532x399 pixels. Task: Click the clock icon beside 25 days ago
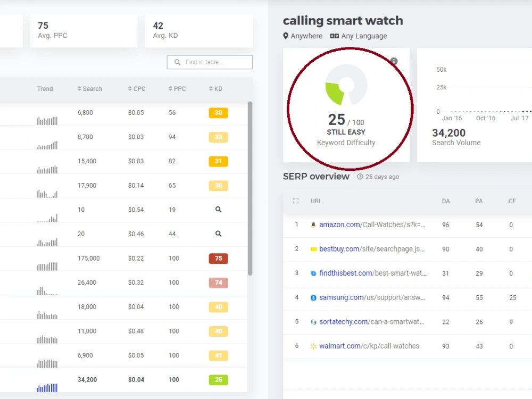pos(360,177)
